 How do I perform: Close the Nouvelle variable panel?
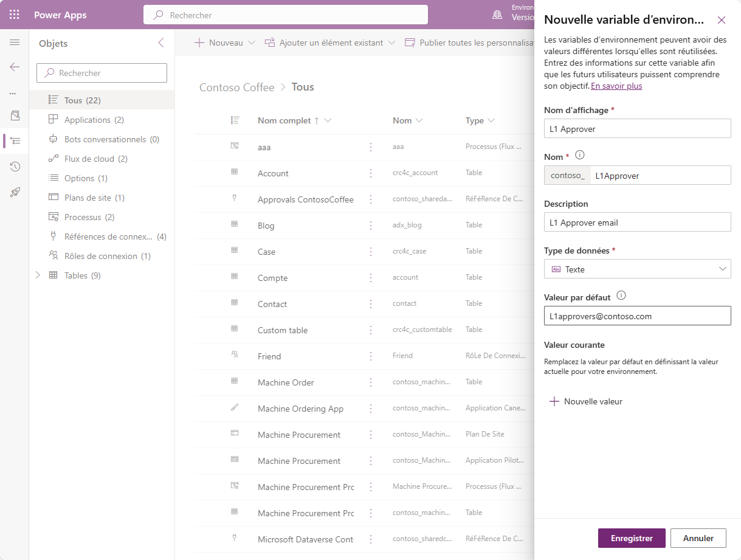click(722, 20)
